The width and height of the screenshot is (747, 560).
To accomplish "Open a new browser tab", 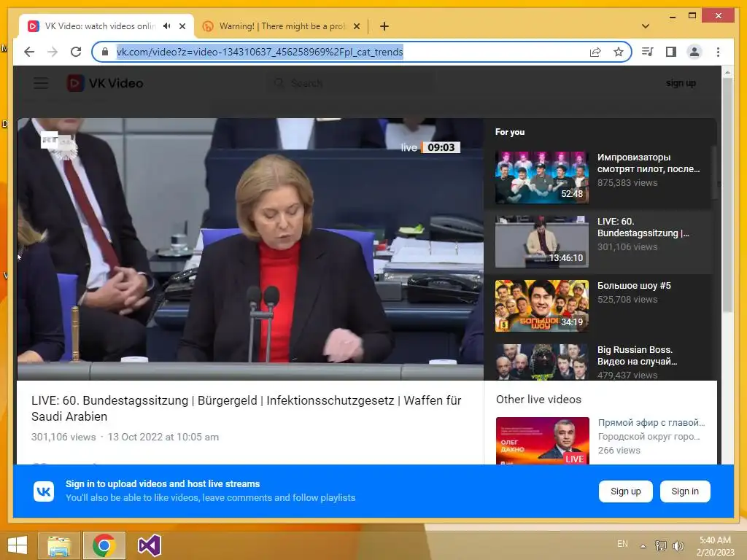I will [384, 26].
